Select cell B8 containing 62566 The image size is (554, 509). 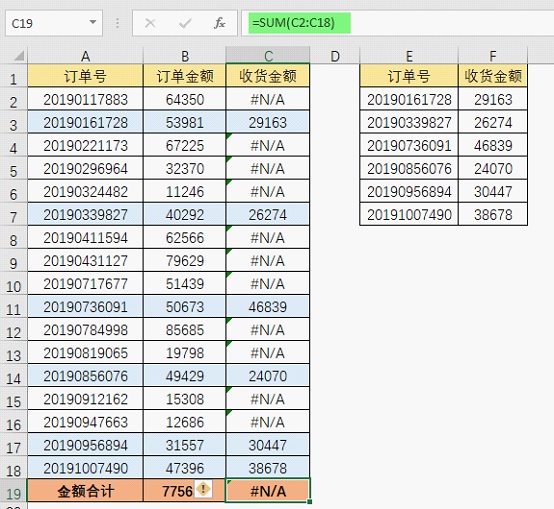[x=184, y=237]
